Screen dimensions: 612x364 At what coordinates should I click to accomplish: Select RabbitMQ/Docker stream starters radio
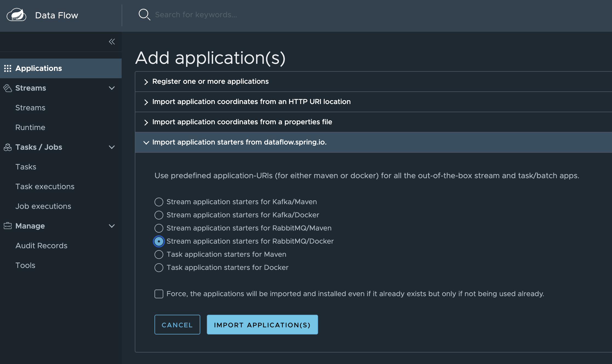point(159,241)
